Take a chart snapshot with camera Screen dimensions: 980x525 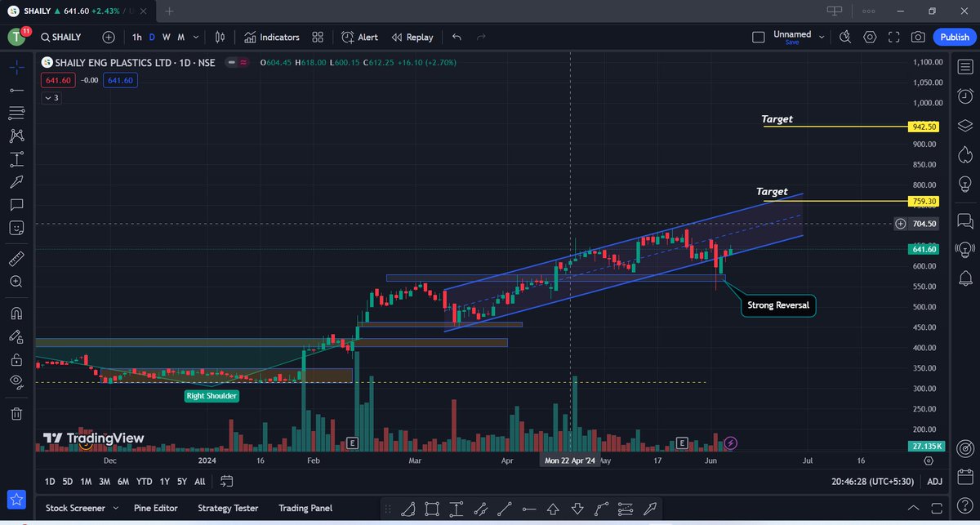pos(919,37)
